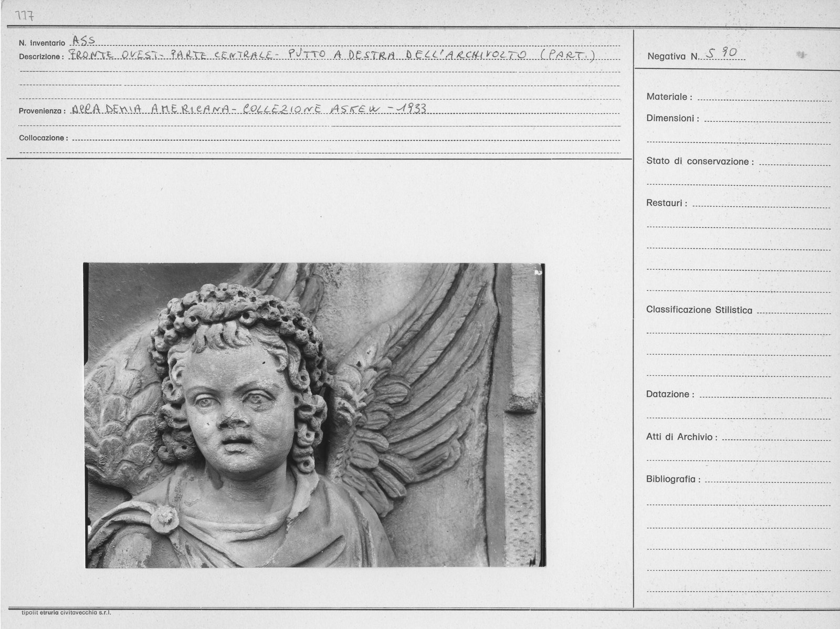Click the 'Stato di conservazione' label

(700, 162)
